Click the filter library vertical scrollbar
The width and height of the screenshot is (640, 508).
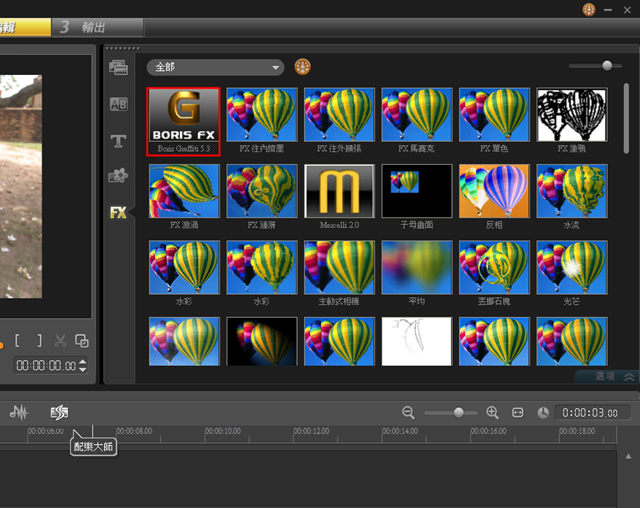coord(626,118)
